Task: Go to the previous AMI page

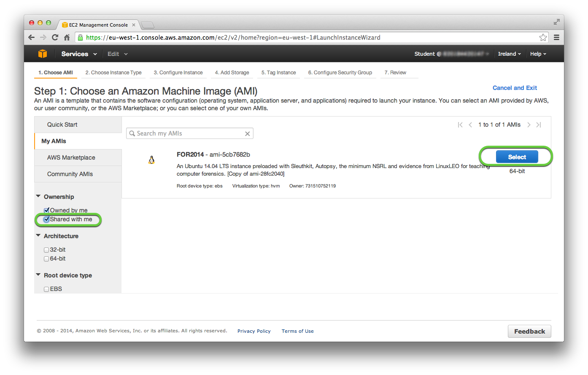Action: tap(470, 125)
